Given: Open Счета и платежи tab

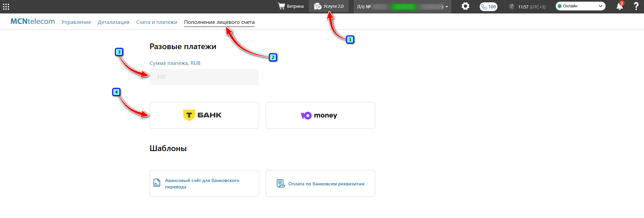Looking at the screenshot, I should pos(157,22).
